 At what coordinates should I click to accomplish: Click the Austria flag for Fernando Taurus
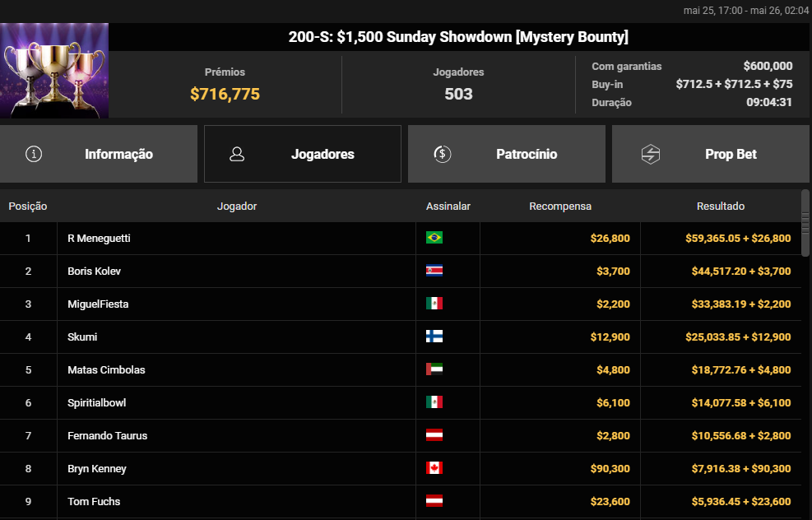(434, 435)
